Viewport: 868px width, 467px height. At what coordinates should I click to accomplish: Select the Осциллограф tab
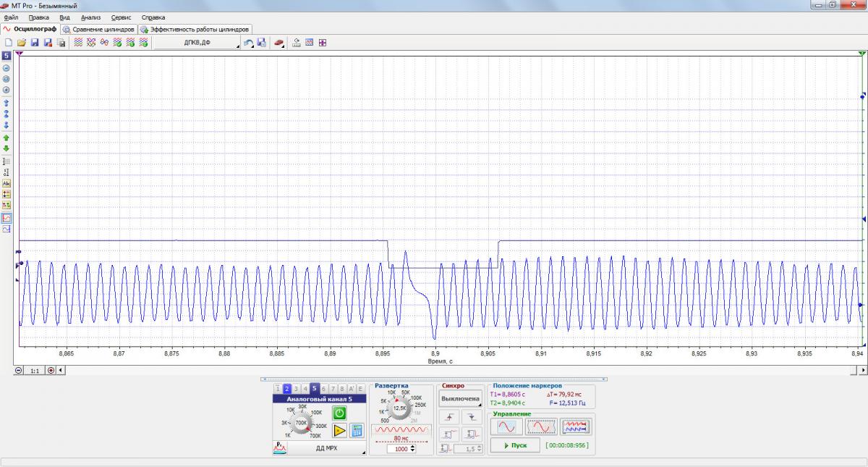(x=30, y=29)
